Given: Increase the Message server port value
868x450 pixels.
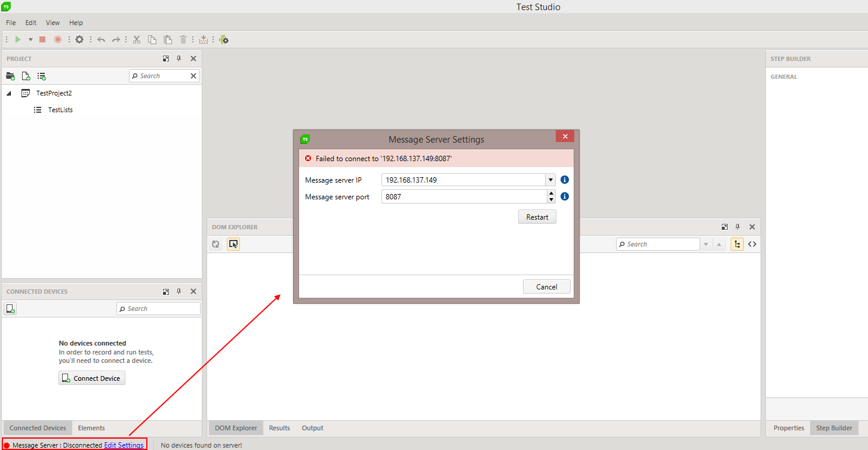Looking at the screenshot, I should pyautogui.click(x=551, y=193).
